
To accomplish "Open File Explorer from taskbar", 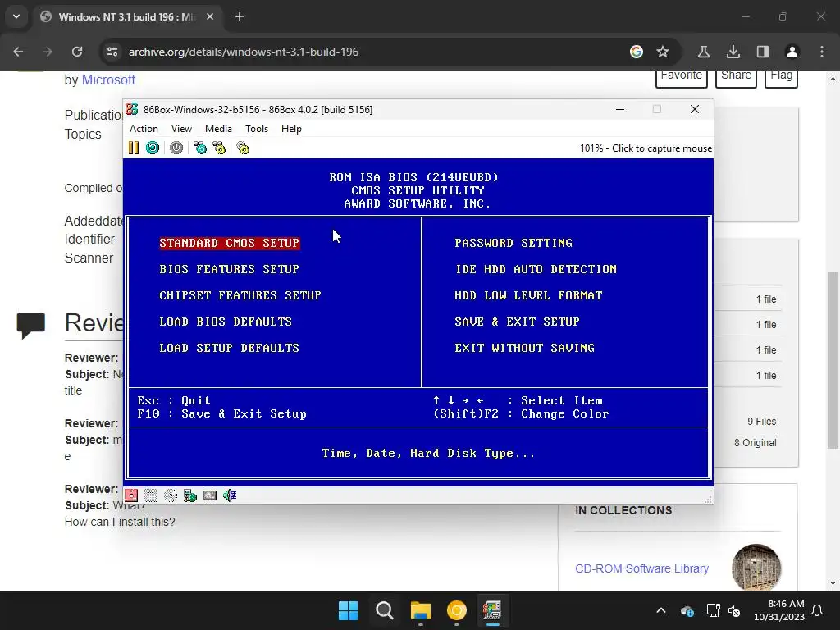I will pyautogui.click(x=421, y=610).
